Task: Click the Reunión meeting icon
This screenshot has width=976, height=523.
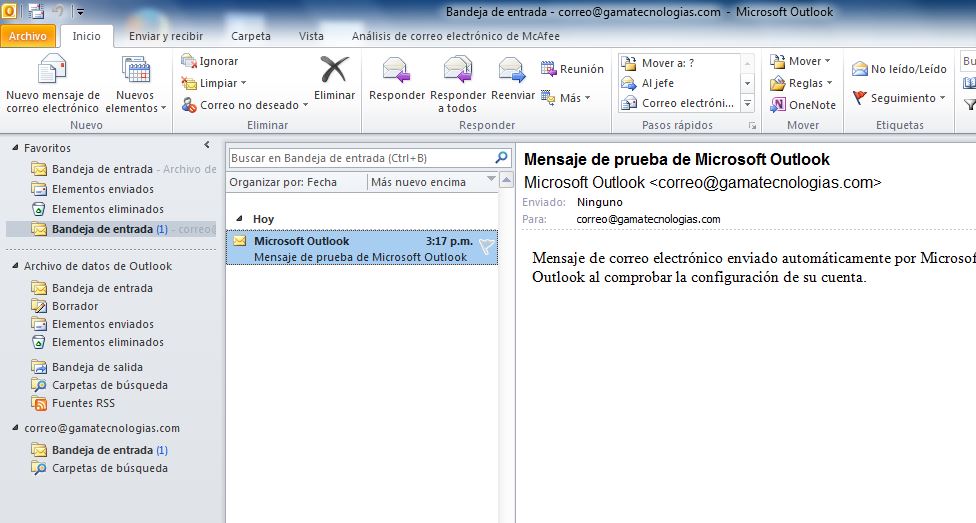Action: point(548,68)
